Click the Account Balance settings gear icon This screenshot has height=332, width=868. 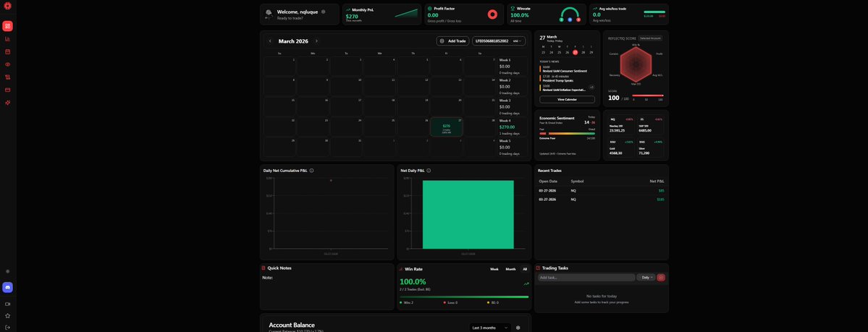click(x=518, y=328)
